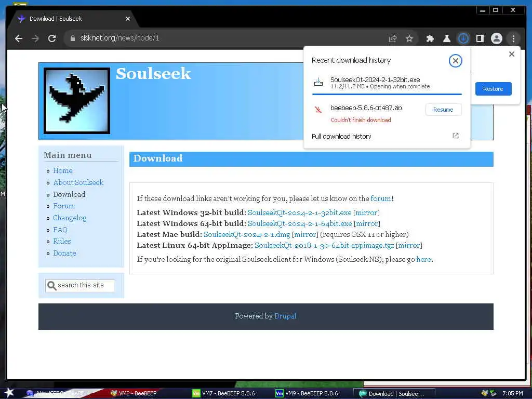Open the Chrome three-dot menu
532x399 pixels.
513,38
